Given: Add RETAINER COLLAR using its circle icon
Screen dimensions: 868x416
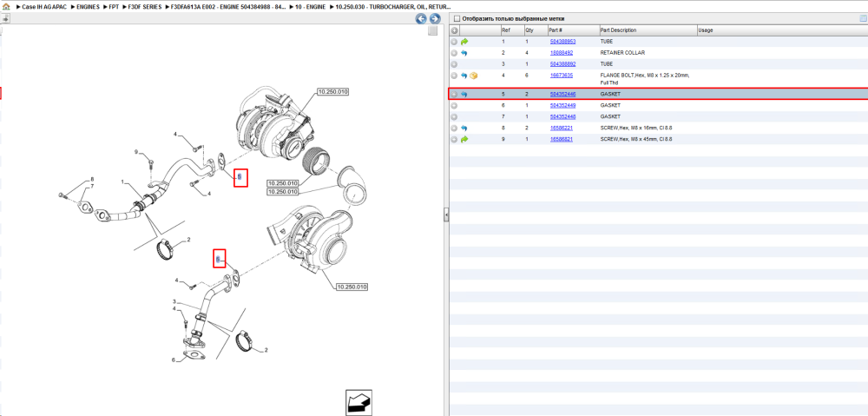Looking at the screenshot, I should 454,53.
